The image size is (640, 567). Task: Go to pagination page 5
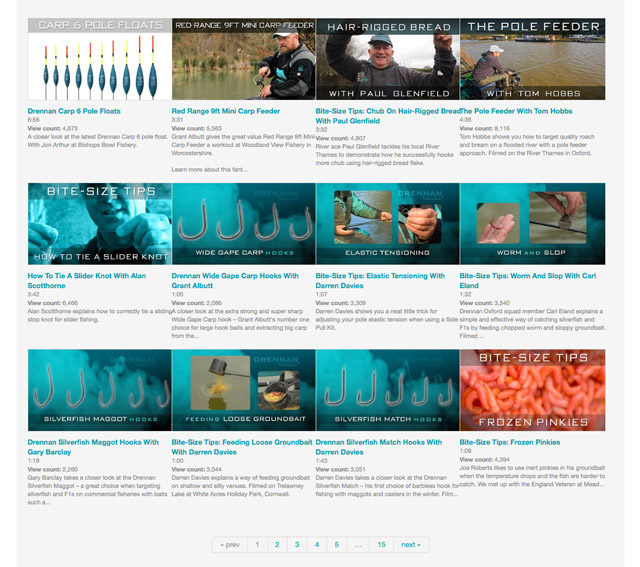(x=337, y=545)
